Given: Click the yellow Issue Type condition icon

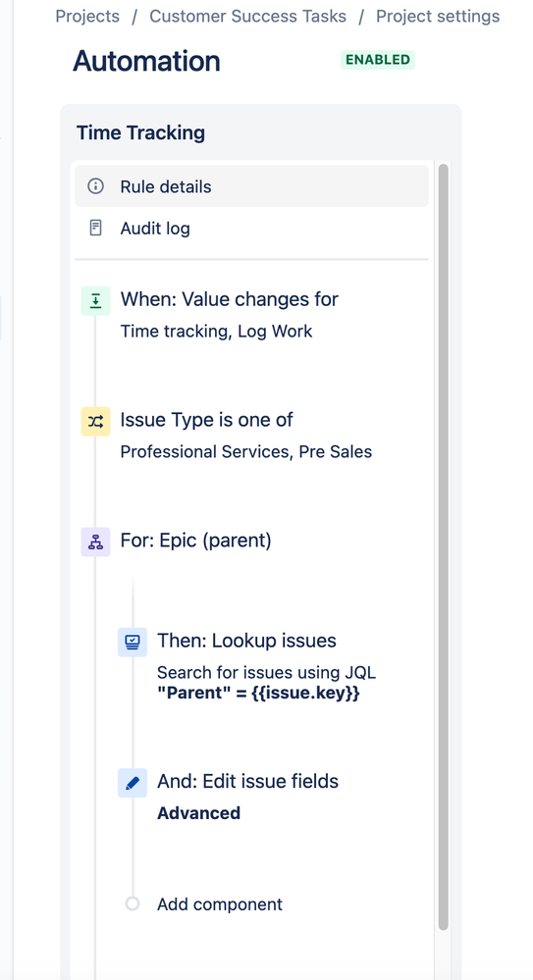Looking at the screenshot, I should [x=96, y=421].
